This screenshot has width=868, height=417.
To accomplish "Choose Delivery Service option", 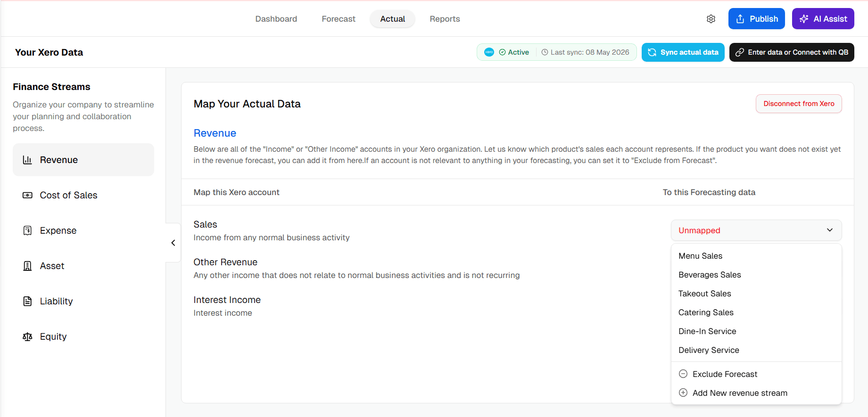I will (756, 350).
